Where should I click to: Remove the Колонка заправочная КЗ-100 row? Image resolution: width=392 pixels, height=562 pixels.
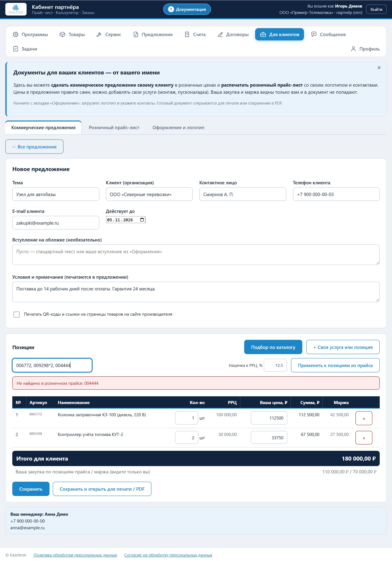[x=364, y=418]
